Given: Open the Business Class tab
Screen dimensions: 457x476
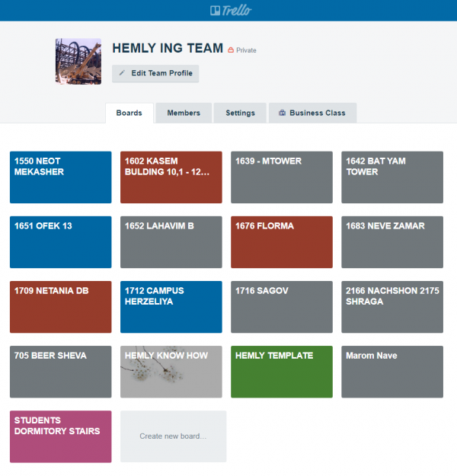Looking at the screenshot, I should (312, 113).
